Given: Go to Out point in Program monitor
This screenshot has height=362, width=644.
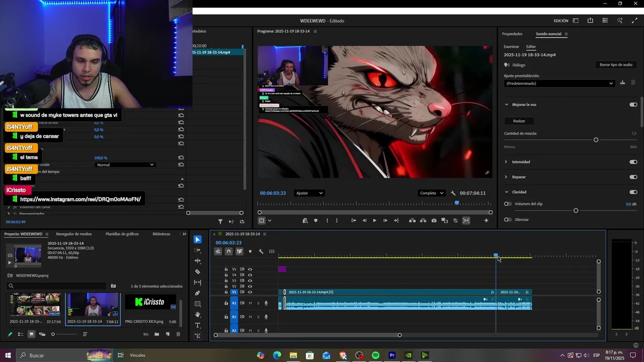Looking at the screenshot, I should (x=396, y=220).
